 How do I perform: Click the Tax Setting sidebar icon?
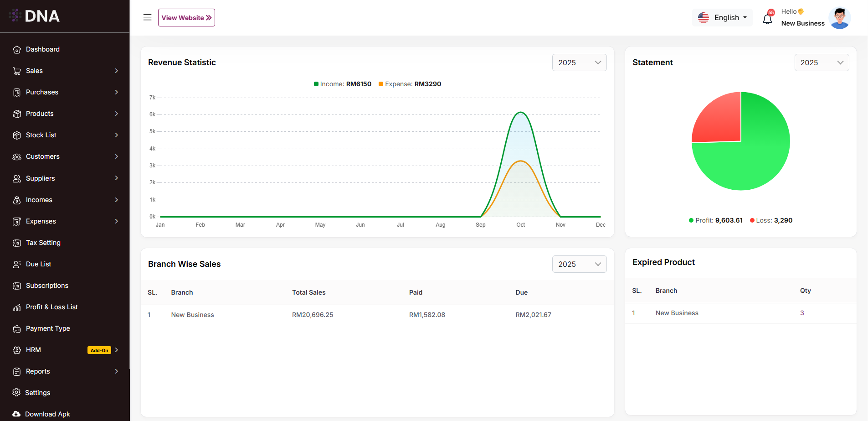17,243
